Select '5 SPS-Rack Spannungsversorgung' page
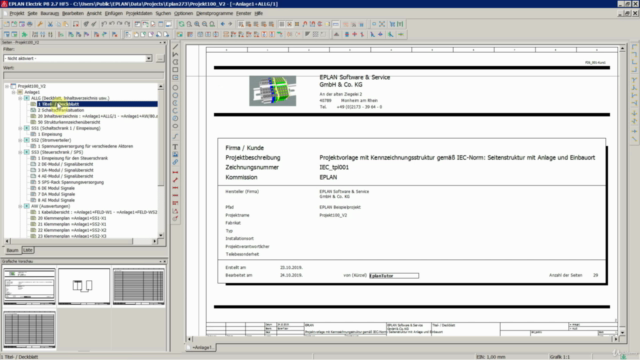Screen dimensions: 640x360 71,182
